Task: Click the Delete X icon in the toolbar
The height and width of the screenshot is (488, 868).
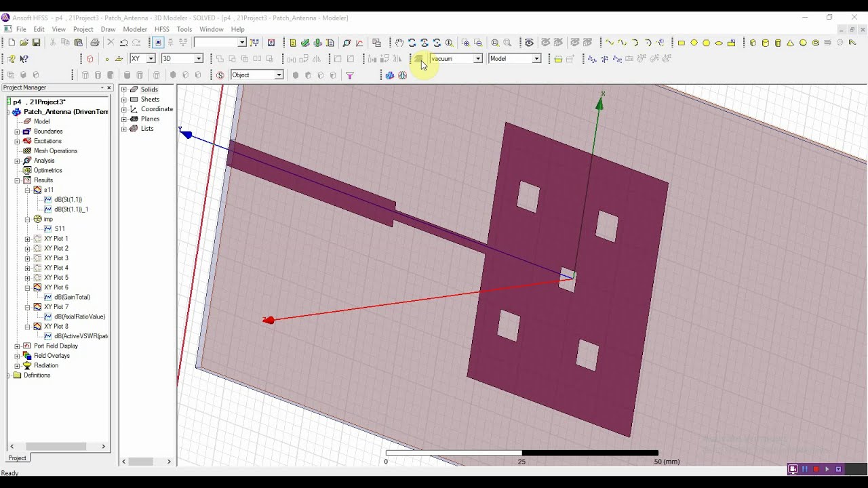Action: coord(111,43)
